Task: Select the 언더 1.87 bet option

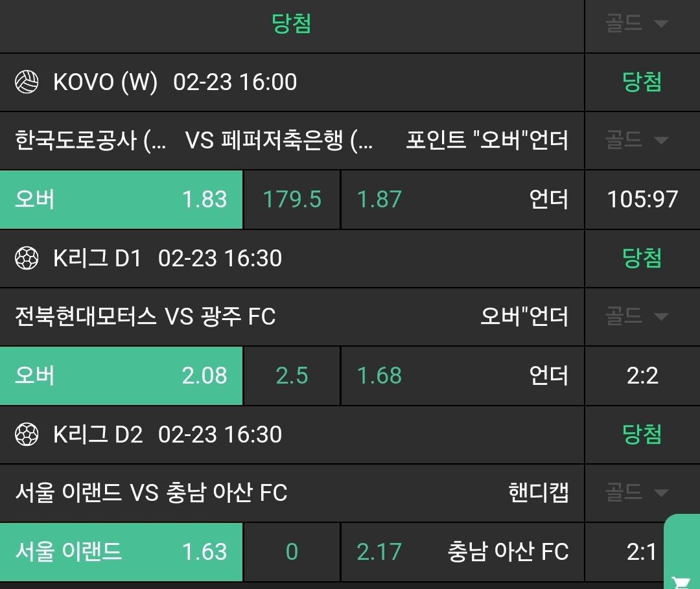Action: [462, 200]
